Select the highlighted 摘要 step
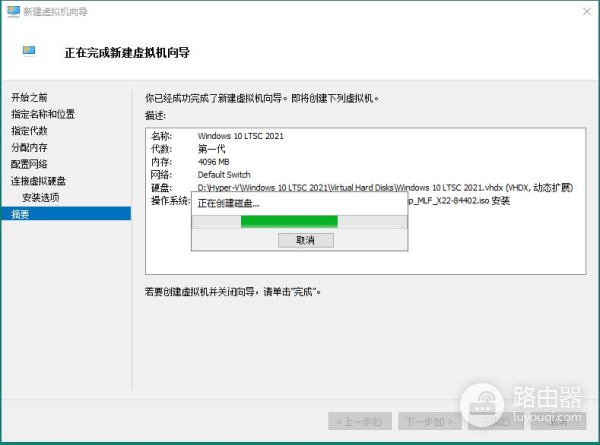The image size is (600, 445). (x=66, y=214)
